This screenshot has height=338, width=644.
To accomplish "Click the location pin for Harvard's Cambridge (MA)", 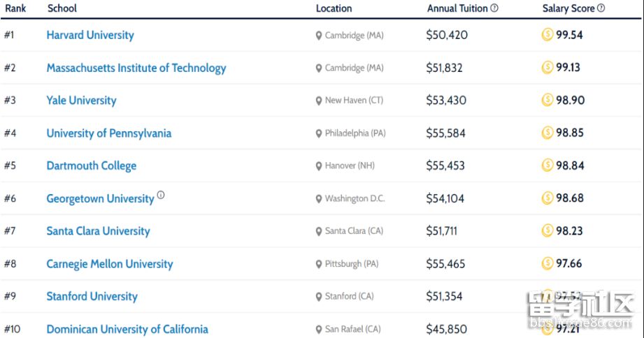I will pyautogui.click(x=319, y=36).
